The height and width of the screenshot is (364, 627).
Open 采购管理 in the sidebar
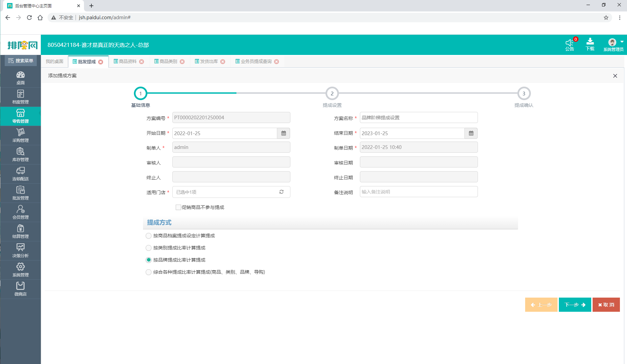coord(21,135)
